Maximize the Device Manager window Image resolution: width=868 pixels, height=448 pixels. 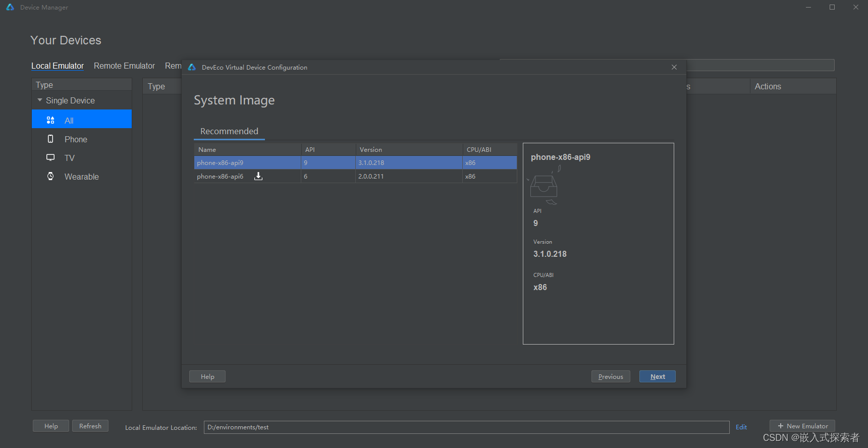[x=832, y=7]
